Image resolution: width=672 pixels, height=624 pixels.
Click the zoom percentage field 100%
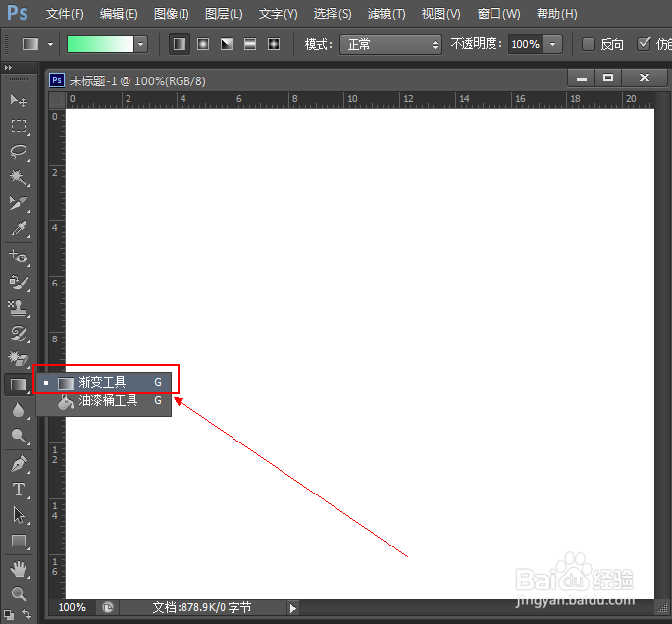[x=72, y=607]
